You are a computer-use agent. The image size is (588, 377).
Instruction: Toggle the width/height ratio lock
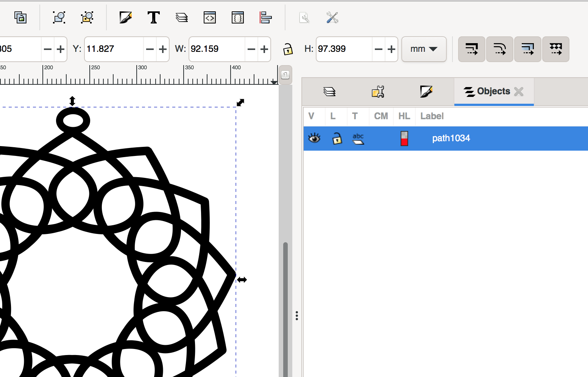click(288, 49)
